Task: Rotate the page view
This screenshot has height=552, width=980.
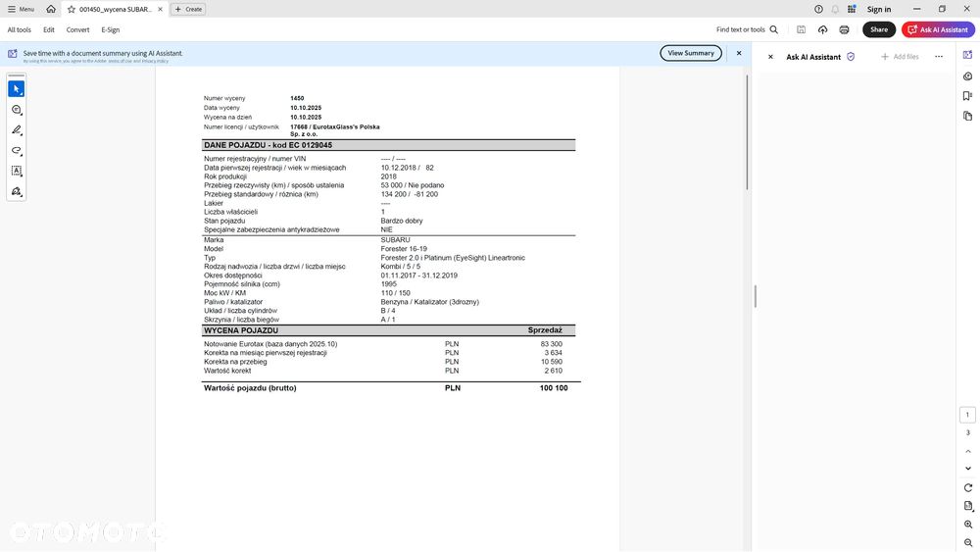Action: [967, 487]
